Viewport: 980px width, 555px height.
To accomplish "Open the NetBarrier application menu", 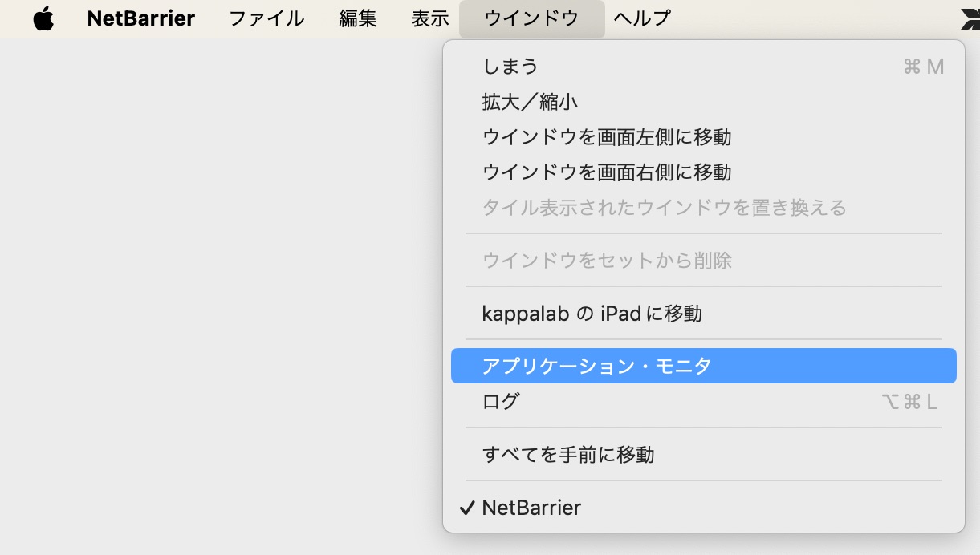I will tap(141, 18).
